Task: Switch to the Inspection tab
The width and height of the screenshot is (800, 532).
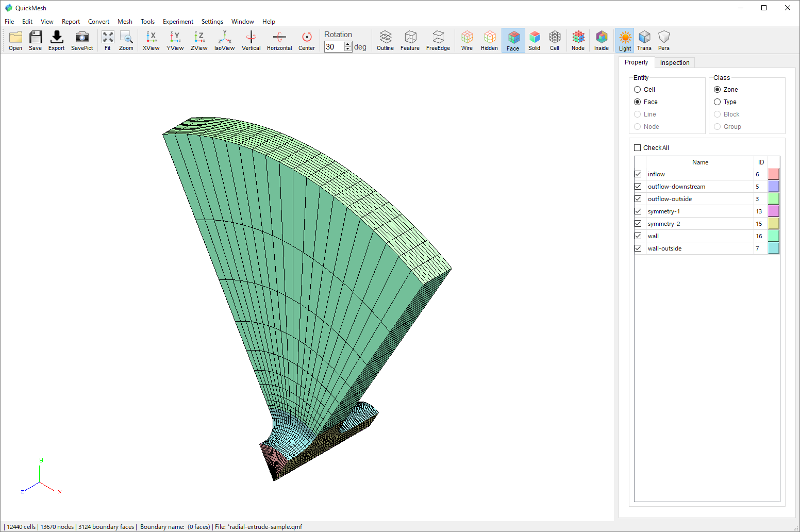Action: click(674, 63)
